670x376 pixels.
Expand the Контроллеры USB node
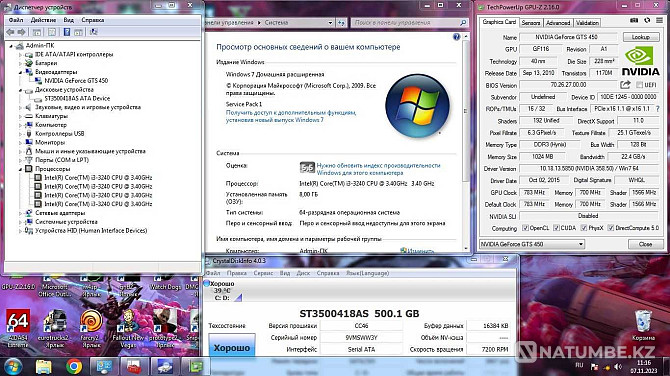point(20,134)
